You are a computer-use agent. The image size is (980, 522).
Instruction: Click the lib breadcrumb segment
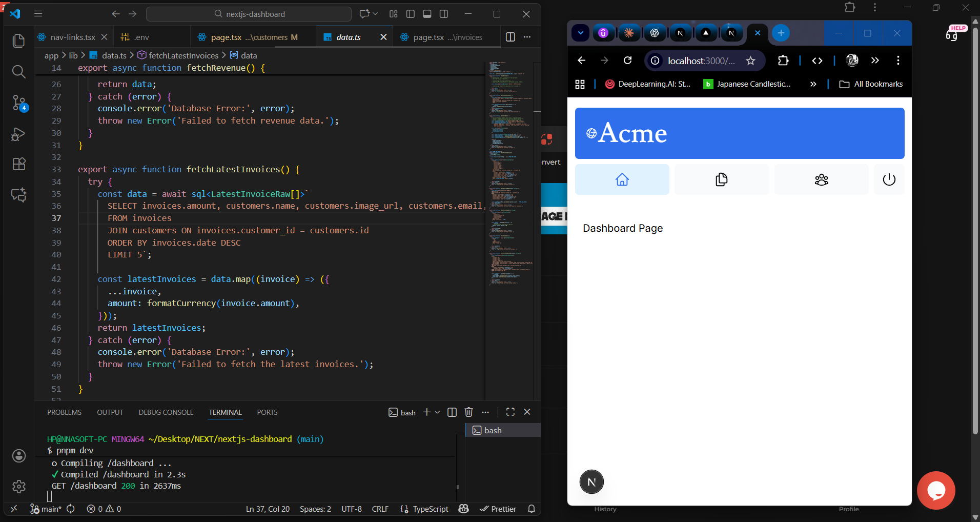pos(73,55)
